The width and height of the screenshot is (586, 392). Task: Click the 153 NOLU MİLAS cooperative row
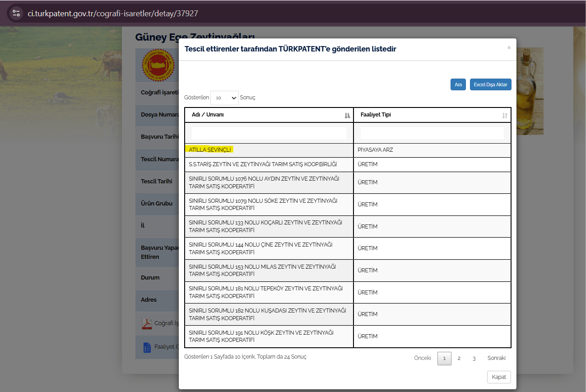tap(348, 271)
